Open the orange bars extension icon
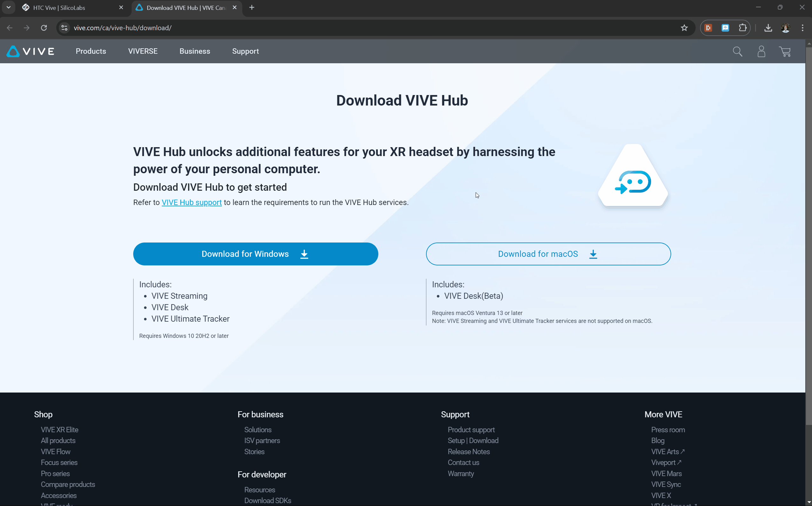This screenshot has height=506, width=812. 708,28
